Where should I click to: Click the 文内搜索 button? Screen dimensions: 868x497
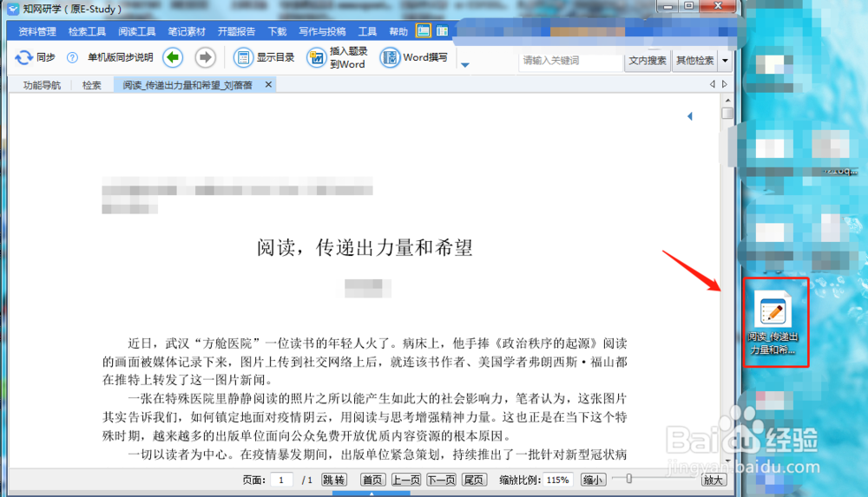click(648, 61)
